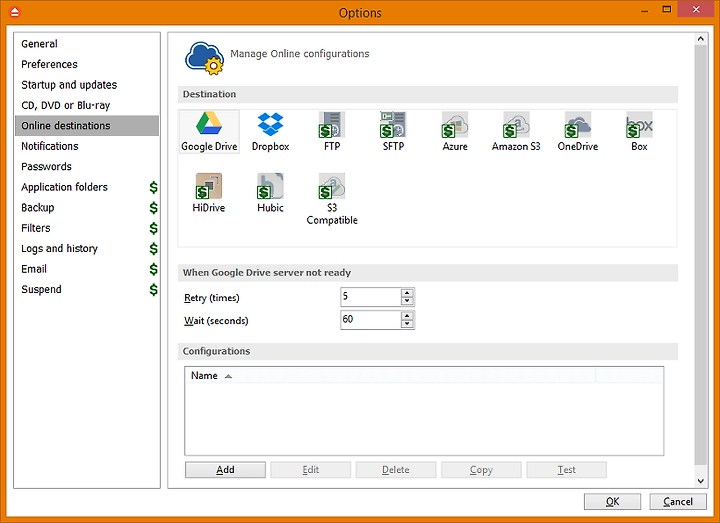Pick the OneDrive destination icon
This screenshot has height=523, width=720.
click(578, 131)
